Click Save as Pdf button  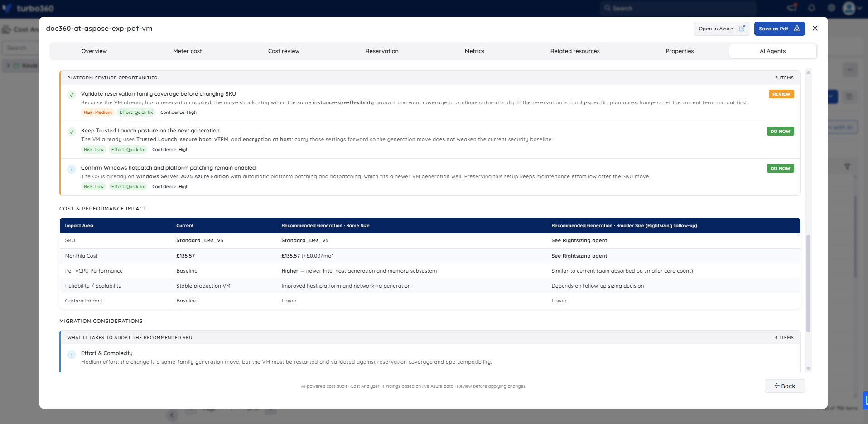point(779,29)
